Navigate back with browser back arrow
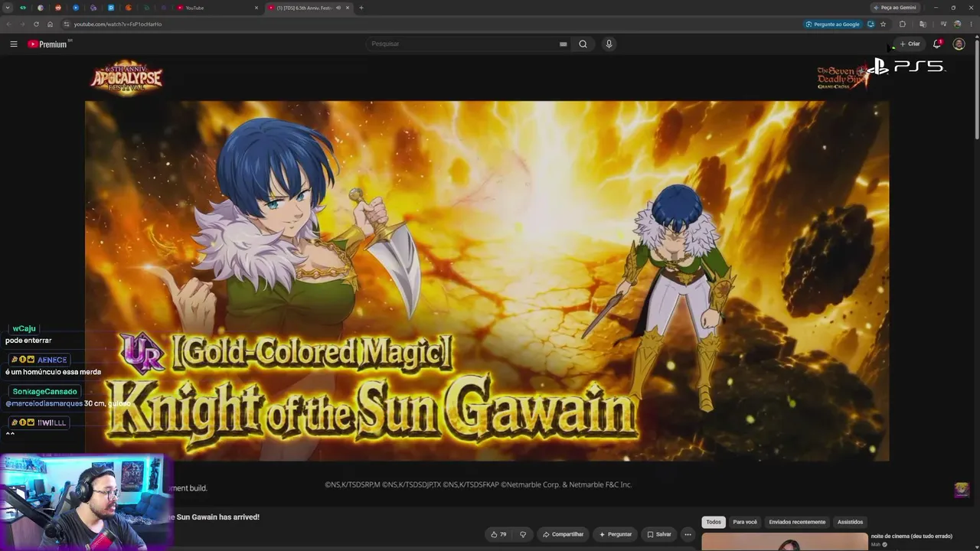The width and height of the screenshot is (980, 551). [x=8, y=24]
